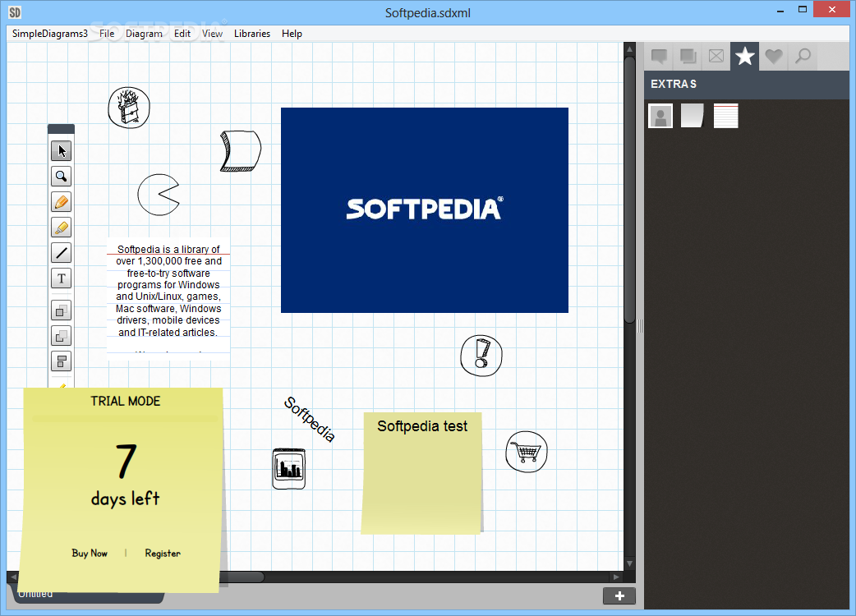Open the View menu
This screenshot has height=616, width=856.
click(x=213, y=34)
